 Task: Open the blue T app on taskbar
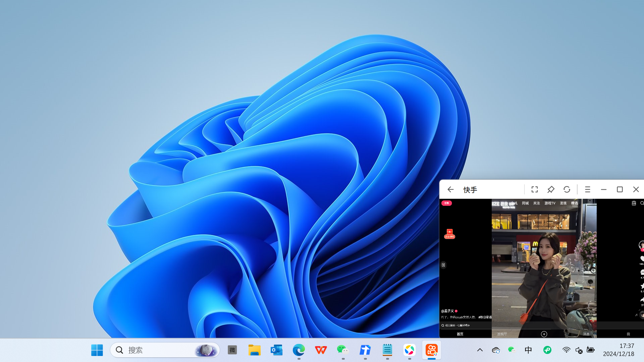tap(365, 350)
